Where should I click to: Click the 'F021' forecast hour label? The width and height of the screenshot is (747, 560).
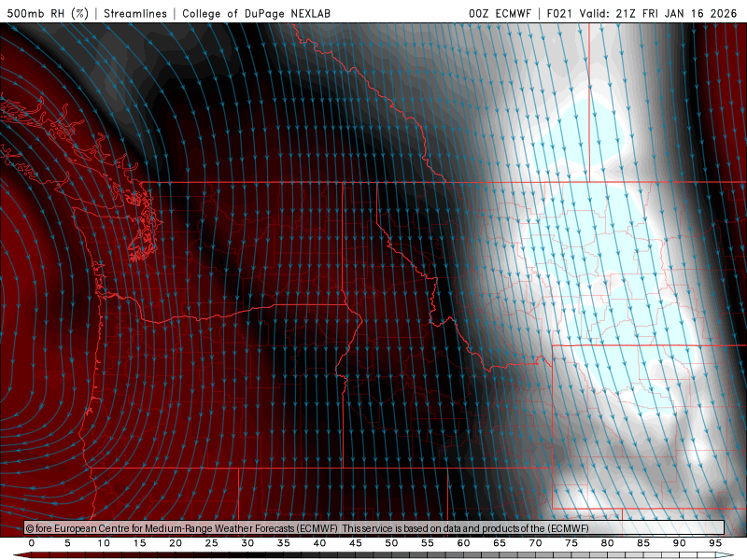tap(561, 13)
